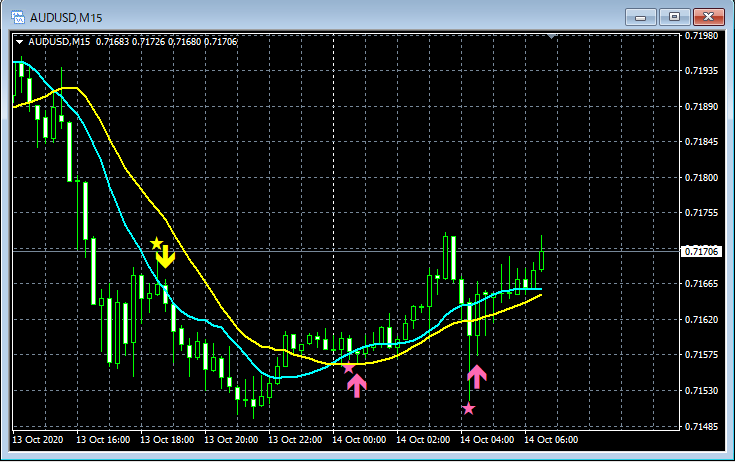The height and width of the screenshot is (462, 735).
Task: Click the 0.71530 price scale label
Action: (701, 390)
